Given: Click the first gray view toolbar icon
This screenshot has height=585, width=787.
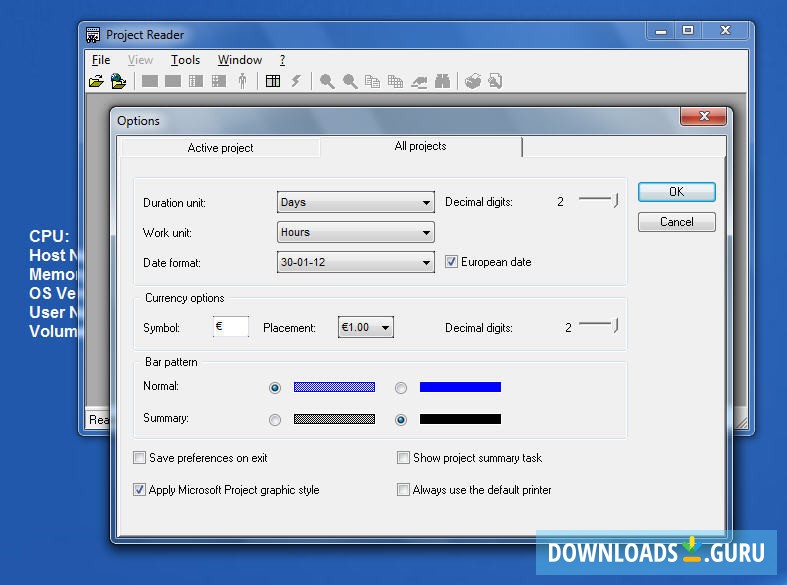Looking at the screenshot, I should (150, 81).
